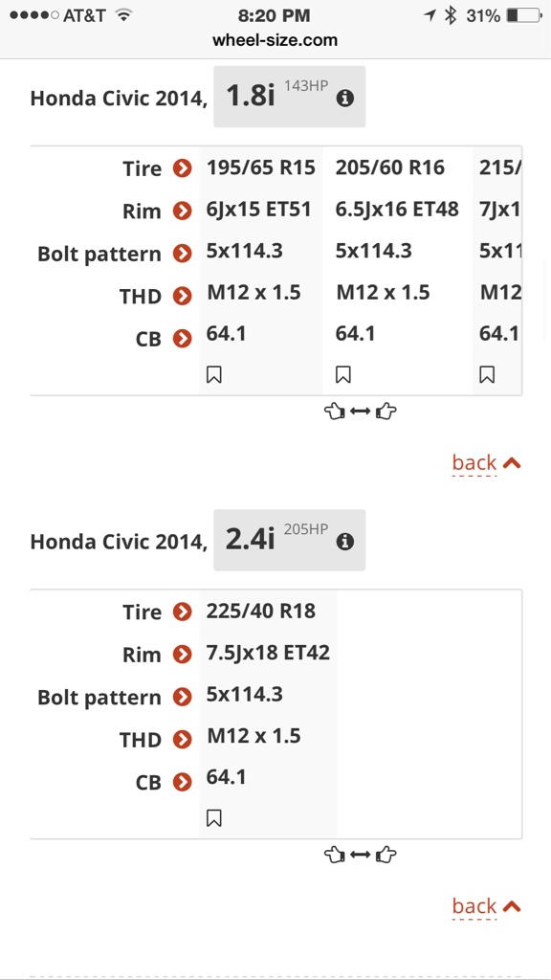Select the 1.8i engine trim button
This screenshot has width=551, height=980.
(289, 97)
